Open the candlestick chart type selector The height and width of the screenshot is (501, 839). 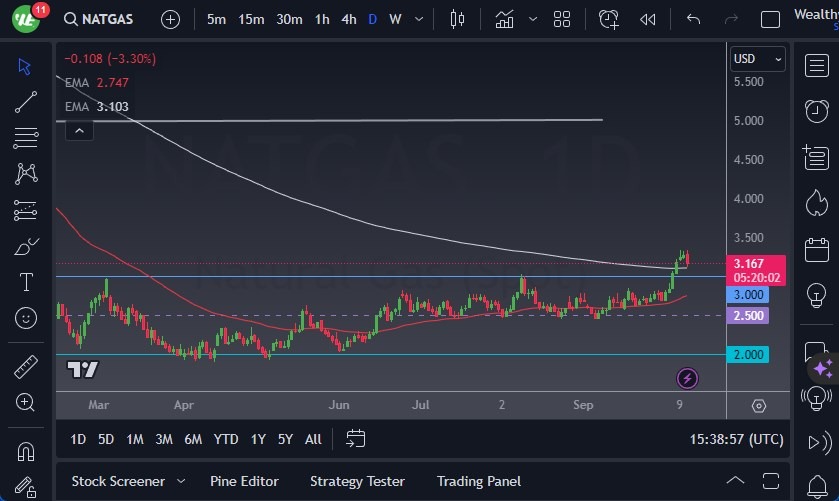point(458,19)
